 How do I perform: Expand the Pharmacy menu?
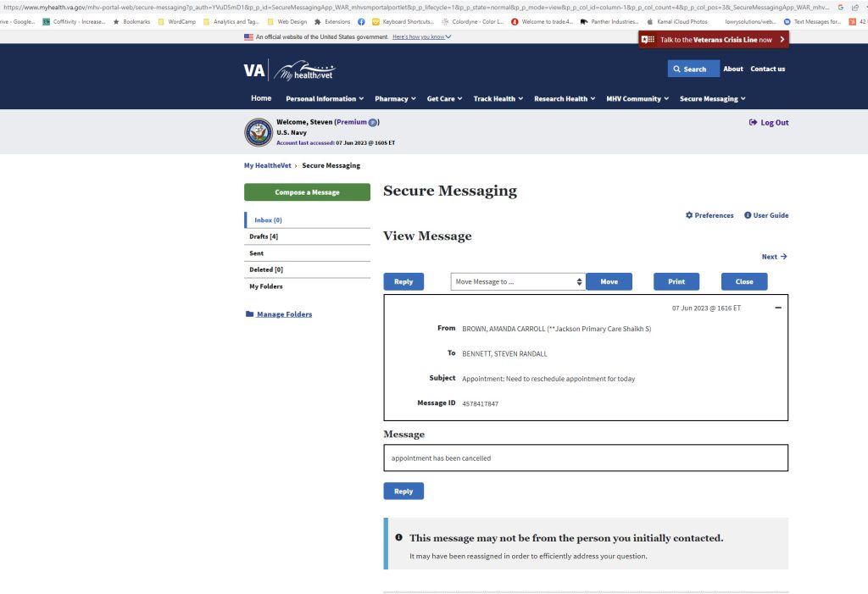[x=395, y=99]
